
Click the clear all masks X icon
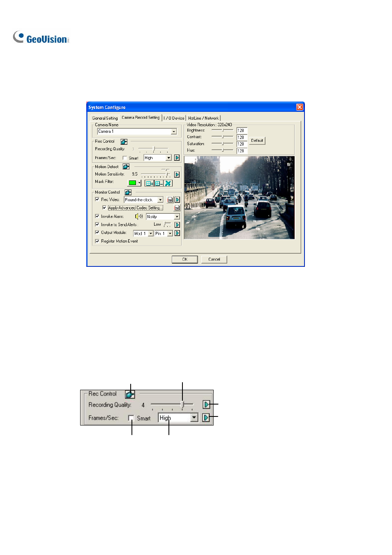pos(168,183)
